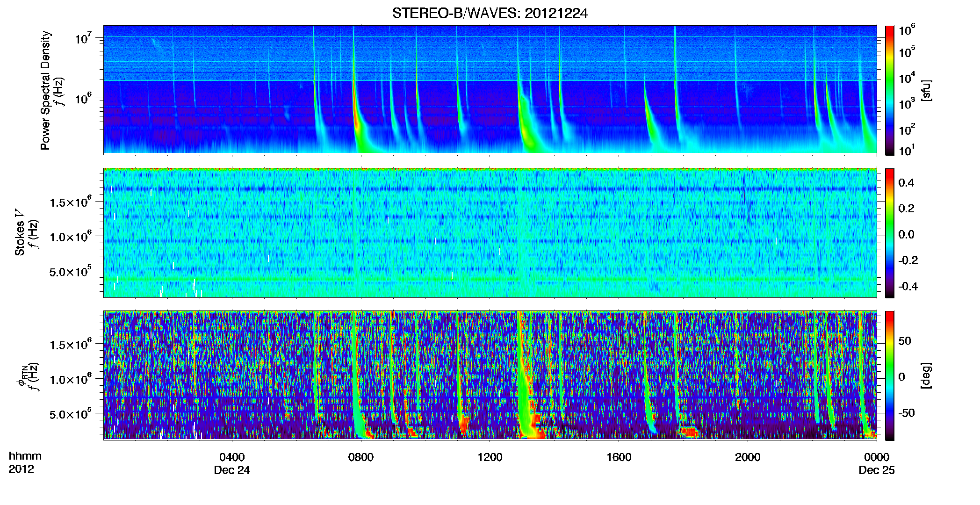980x505 pixels.
Task: Click the 0000 time tick label
Action: point(877,457)
